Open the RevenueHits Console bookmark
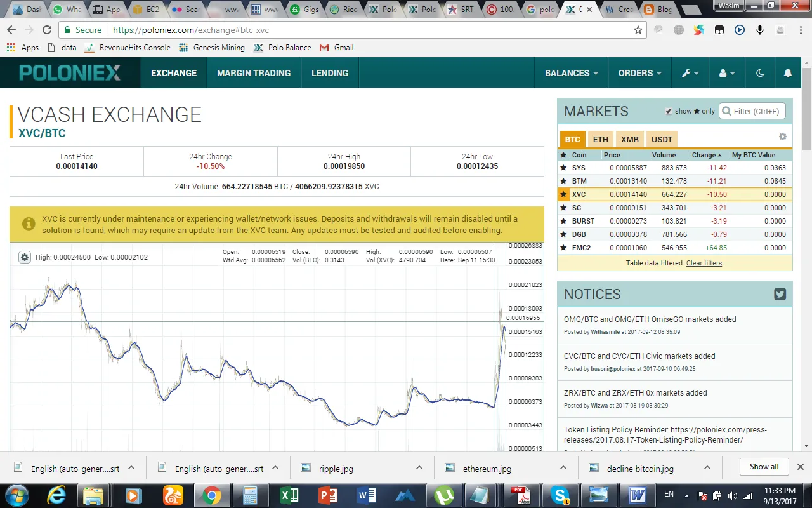The width and height of the screenshot is (812, 508). point(127,48)
